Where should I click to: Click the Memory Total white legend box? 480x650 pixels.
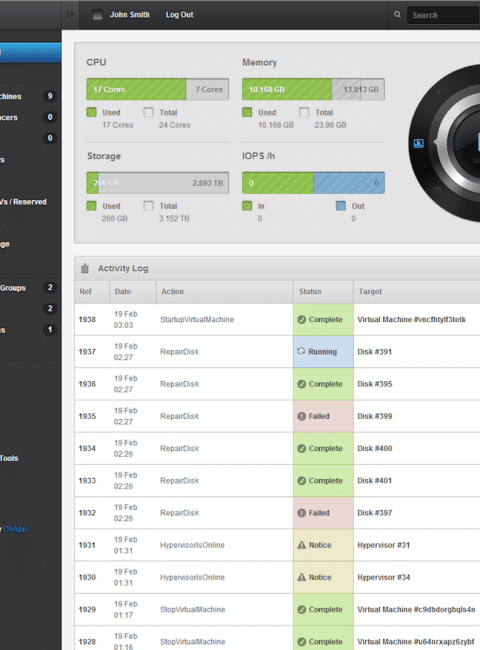pos(304,112)
